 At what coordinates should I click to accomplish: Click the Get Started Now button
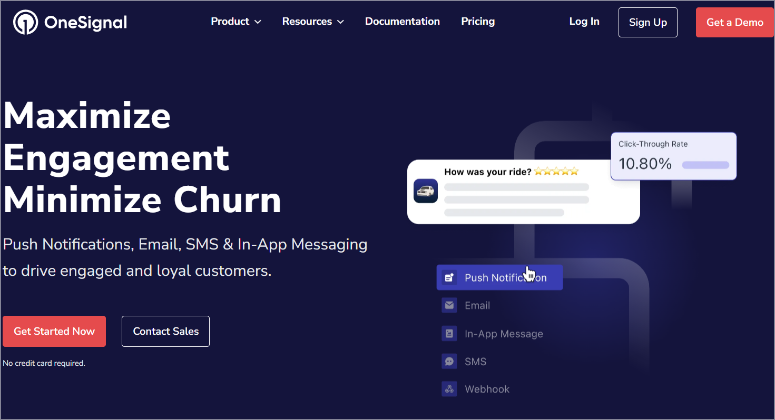tap(54, 331)
